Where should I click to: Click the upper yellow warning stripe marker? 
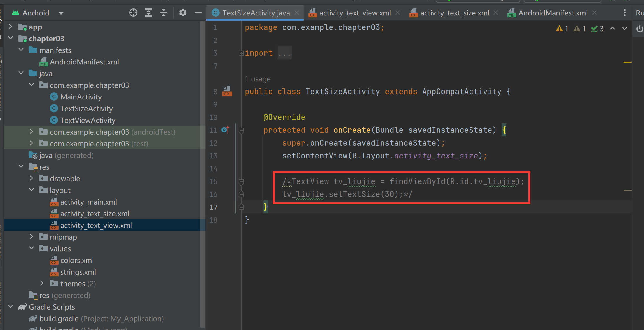pos(628,62)
